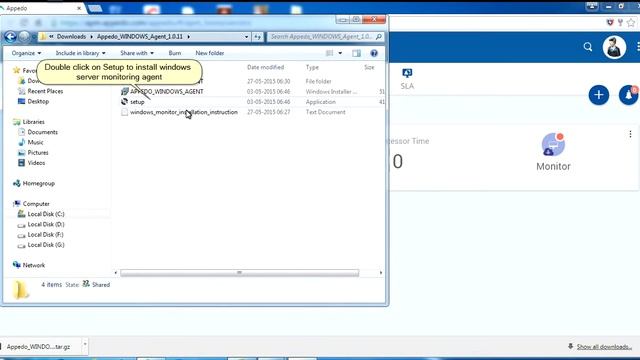
Task: Click the Explorer search field
Action: point(325,37)
